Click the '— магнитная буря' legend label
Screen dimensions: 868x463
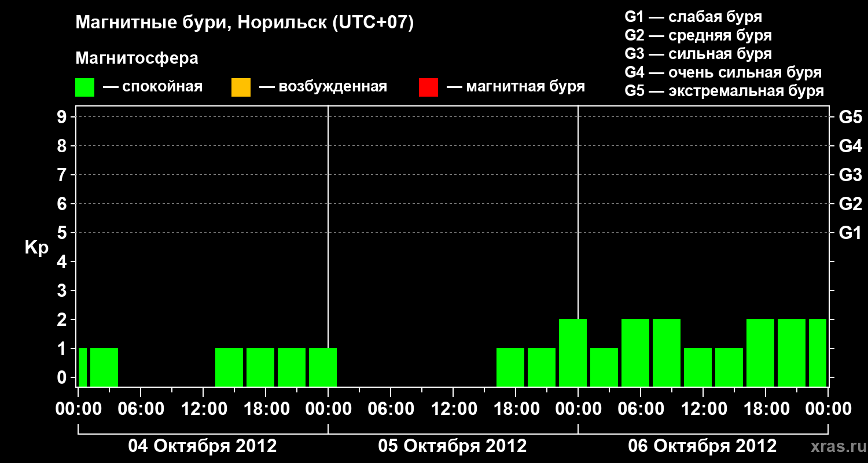coord(516,87)
